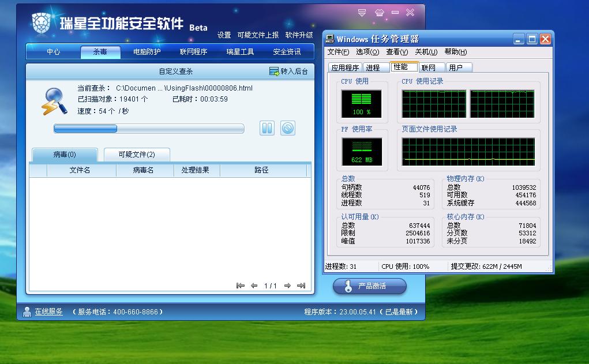589x364 pixels.
Task: Open Task Manager 关机(U) menu
Action: (x=426, y=52)
